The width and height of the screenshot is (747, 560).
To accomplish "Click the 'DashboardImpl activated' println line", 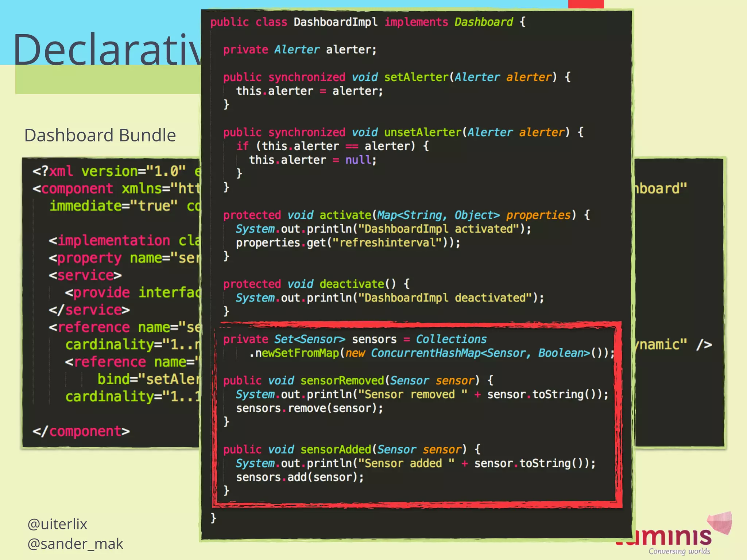I will [383, 229].
